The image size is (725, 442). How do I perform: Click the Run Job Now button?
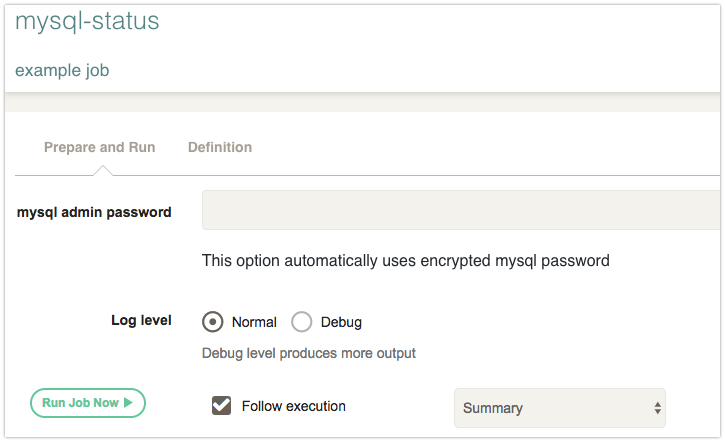pos(88,403)
